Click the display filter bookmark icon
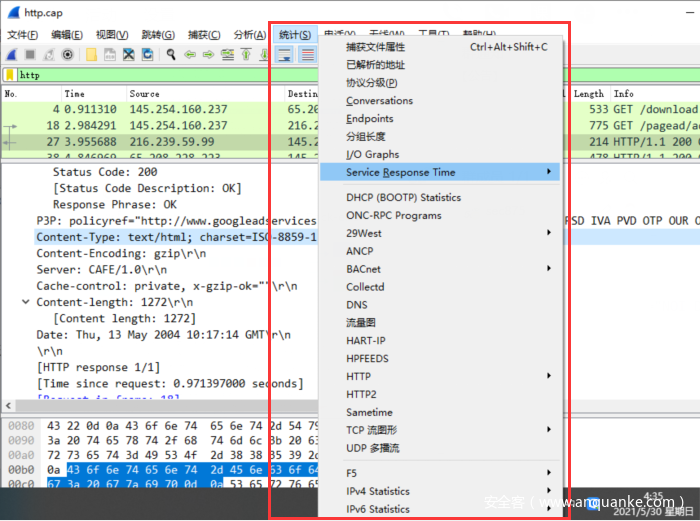 point(10,75)
